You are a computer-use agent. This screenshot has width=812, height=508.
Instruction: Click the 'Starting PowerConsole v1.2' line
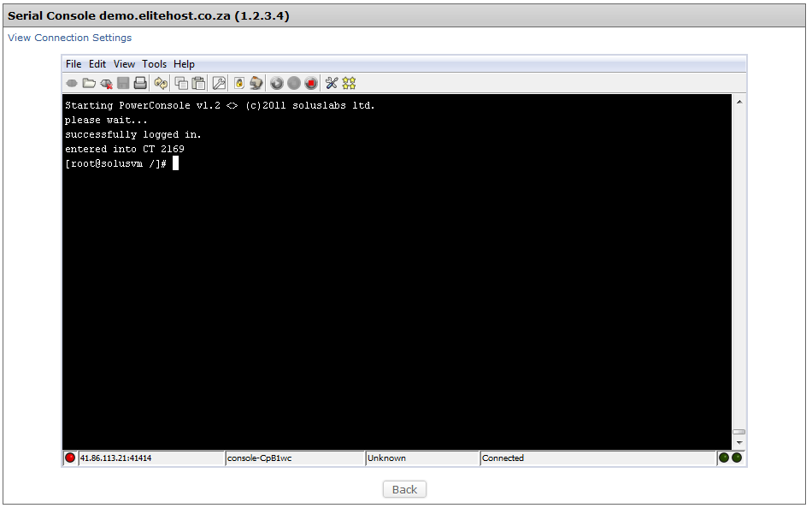(220, 106)
